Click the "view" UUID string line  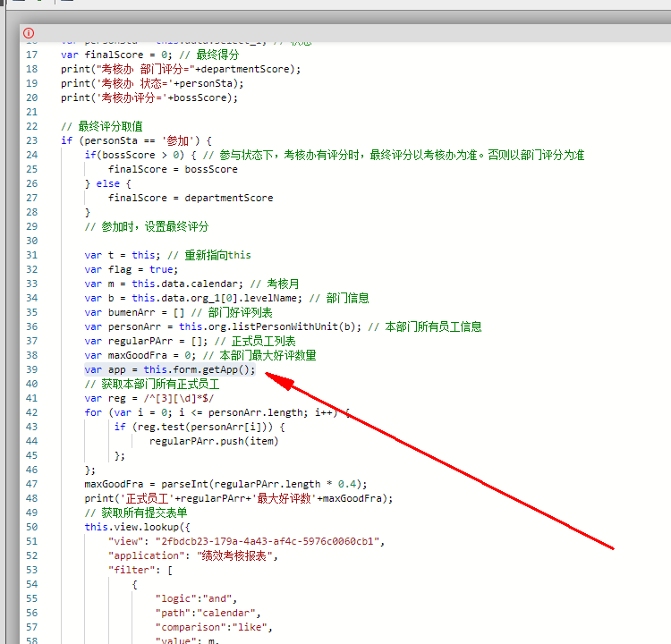coord(247,541)
